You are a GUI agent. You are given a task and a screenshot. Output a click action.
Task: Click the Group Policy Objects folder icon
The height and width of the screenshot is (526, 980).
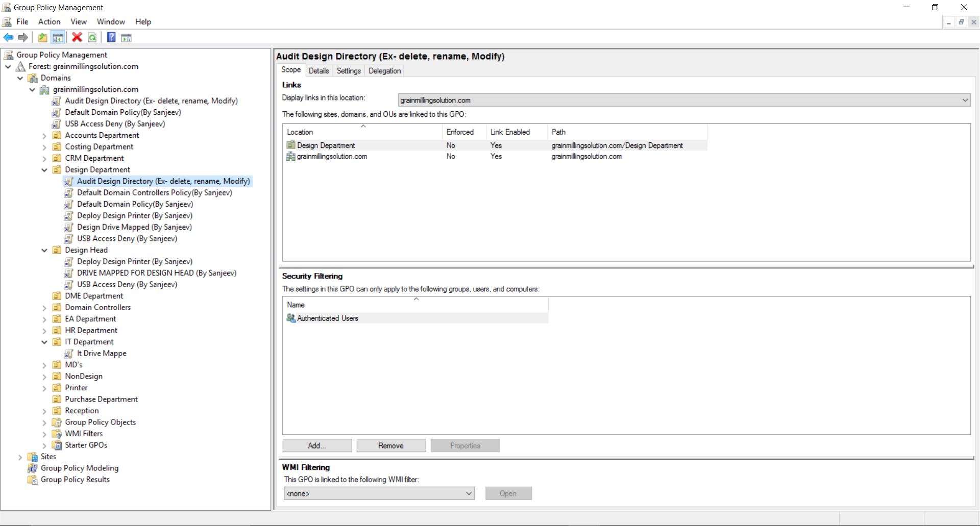tap(57, 422)
